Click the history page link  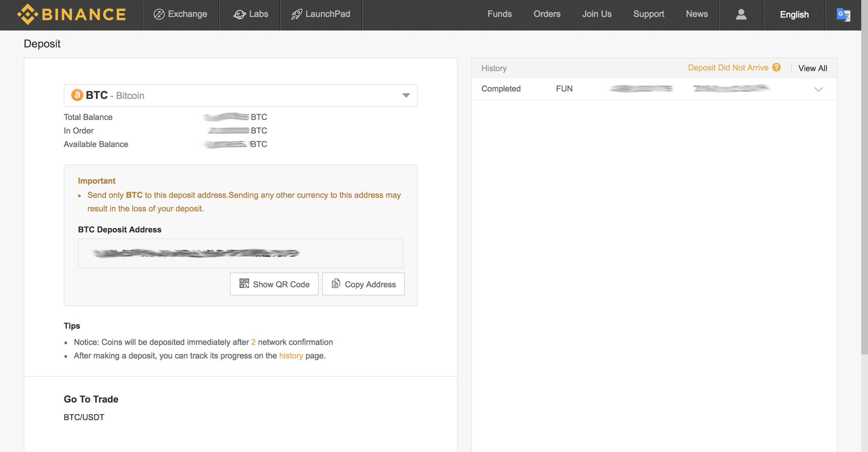(291, 355)
